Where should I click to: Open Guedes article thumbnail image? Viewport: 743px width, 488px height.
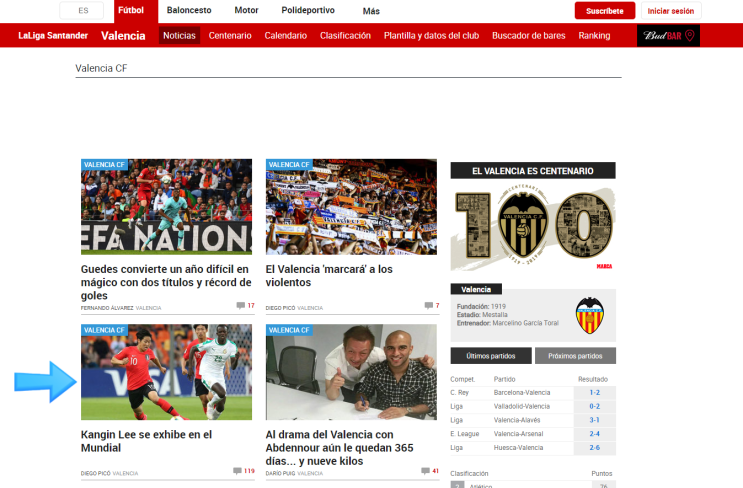pos(166,207)
